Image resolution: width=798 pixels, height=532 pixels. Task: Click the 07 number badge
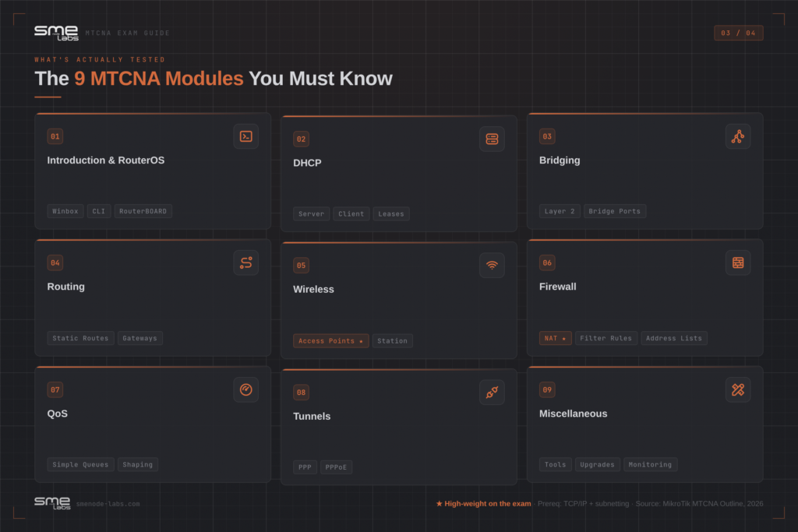point(55,389)
